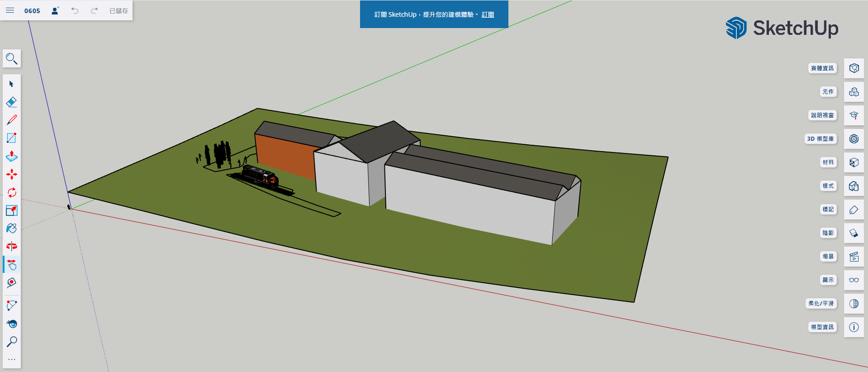Select the Eraser tool
The height and width of the screenshot is (372, 868).
(x=12, y=102)
